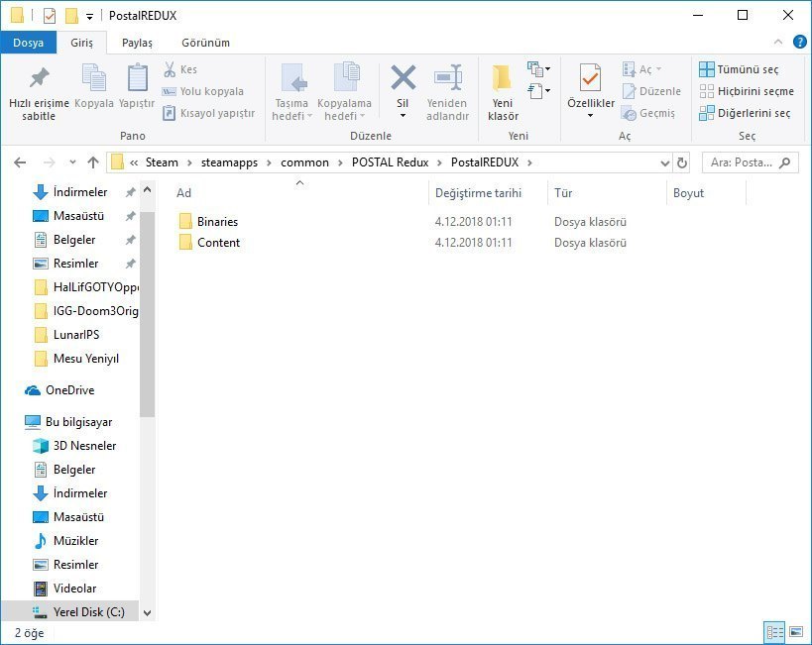Image resolution: width=812 pixels, height=645 pixels.
Task: Open pinned Belgeler in quick access
Action: [74, 240]
